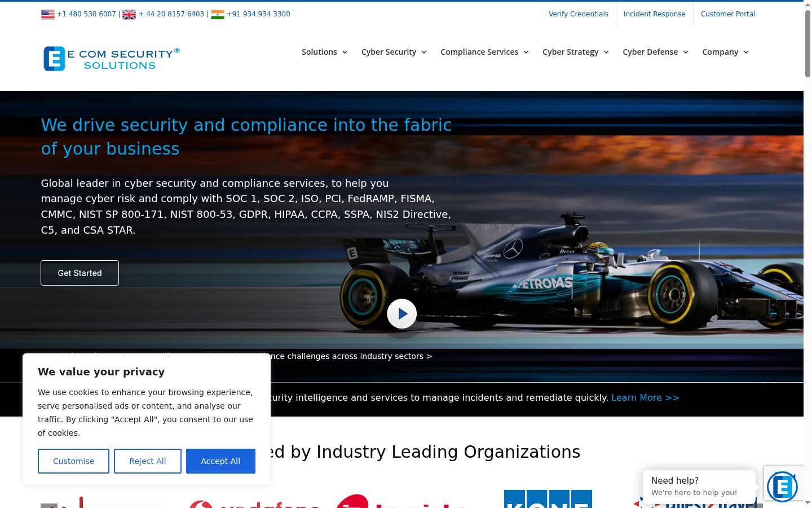Play the hero video
Viewport: 812px width, 508px height.
(402, 313)
